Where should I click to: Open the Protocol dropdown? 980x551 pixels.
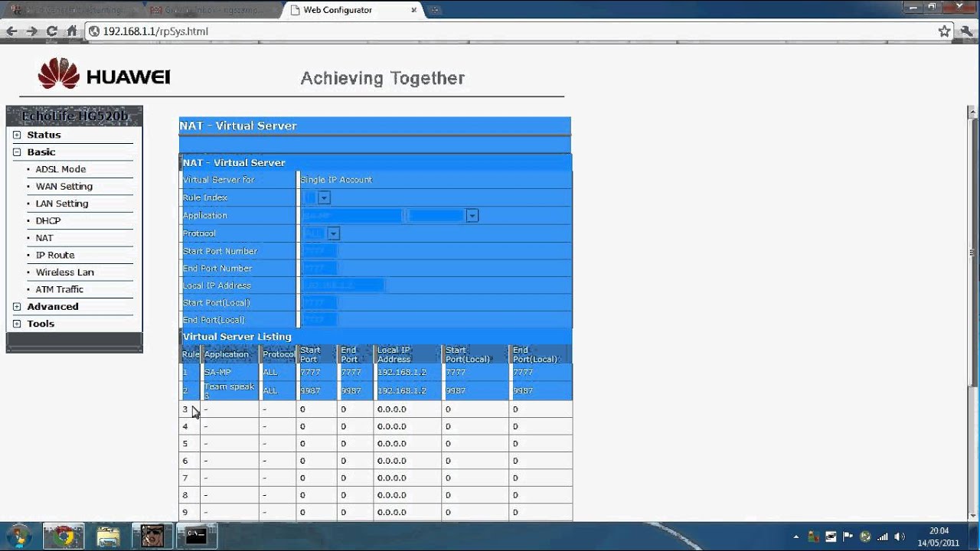pos(322,233)
